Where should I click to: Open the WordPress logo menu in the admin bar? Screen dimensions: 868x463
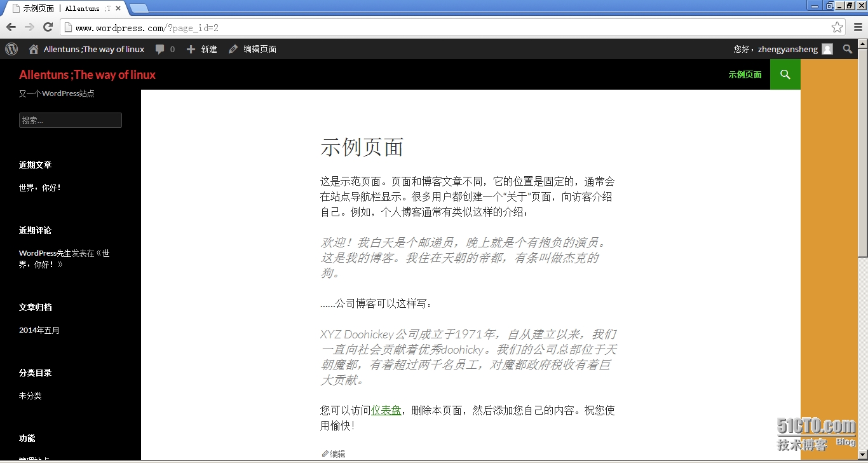pyautogui.click(x=11, y=49)
